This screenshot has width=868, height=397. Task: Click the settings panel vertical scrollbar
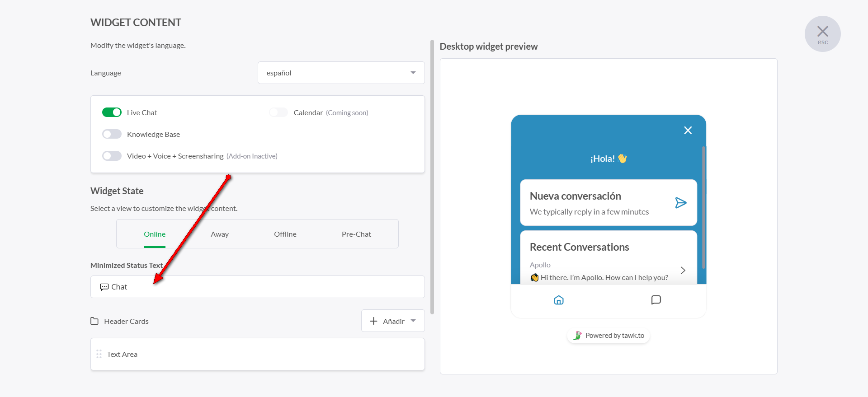432,177
